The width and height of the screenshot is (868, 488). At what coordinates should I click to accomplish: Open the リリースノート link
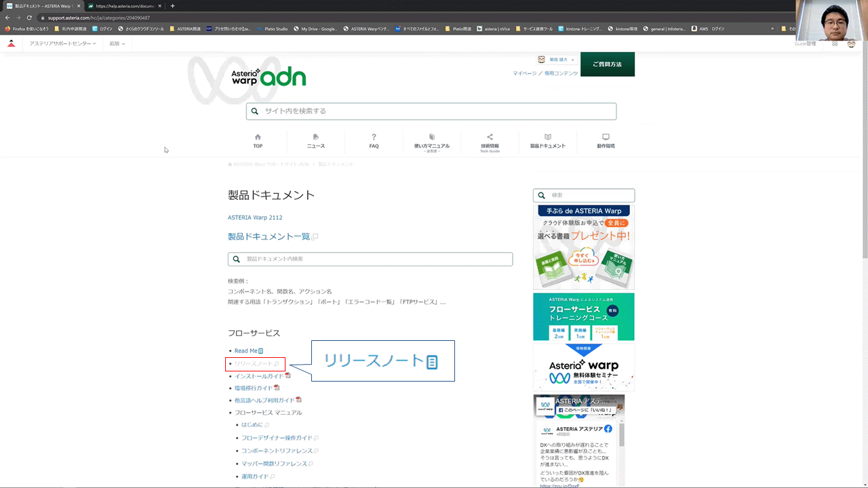[x=254, y=364]
